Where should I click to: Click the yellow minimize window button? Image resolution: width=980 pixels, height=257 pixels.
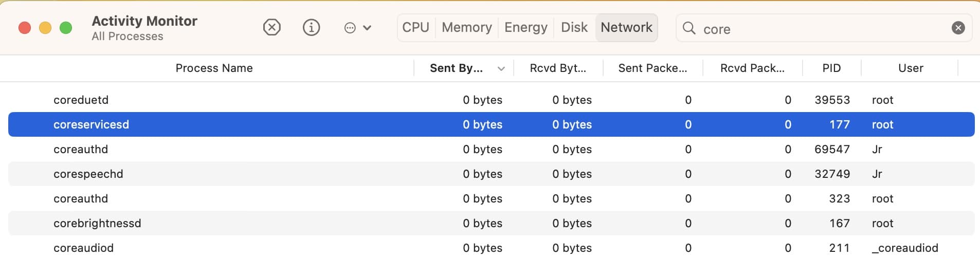pyautogui.click(x=45, y=28)
